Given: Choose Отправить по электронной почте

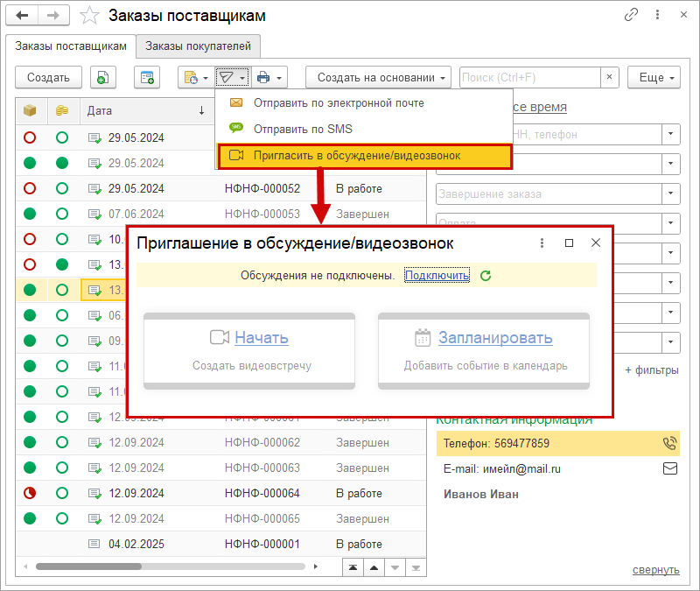Looking at the screenshot, I should tap(364, 102).
